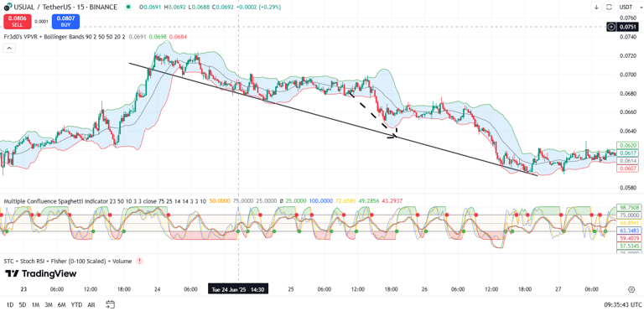Click the 63.3483 blue indicator value label

629,230
